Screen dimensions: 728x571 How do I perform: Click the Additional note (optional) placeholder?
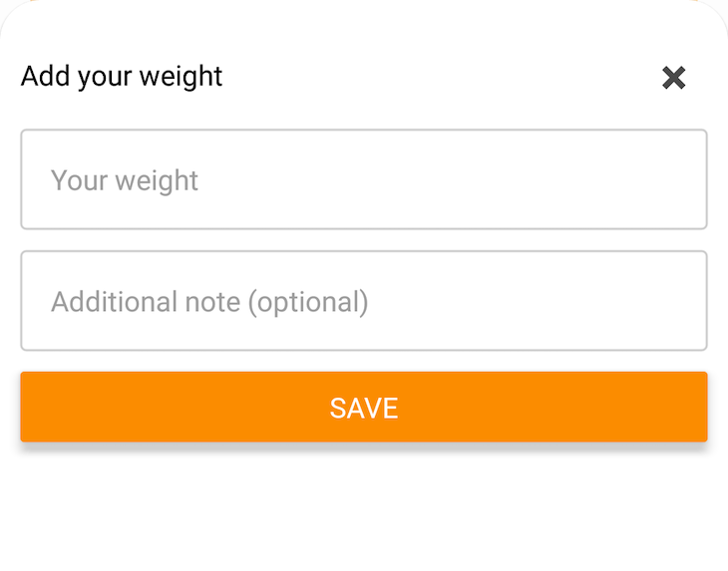click(209, 302)
